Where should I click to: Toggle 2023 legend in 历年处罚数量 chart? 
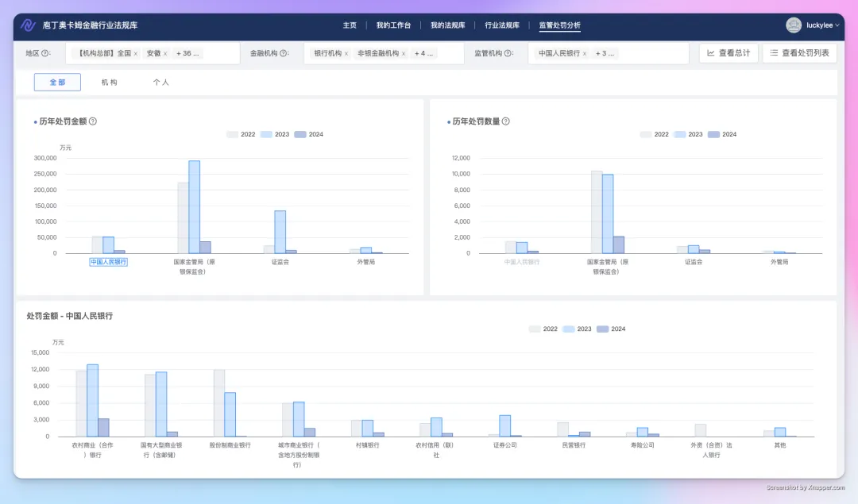pyautogui.click(x=688, y=134)
